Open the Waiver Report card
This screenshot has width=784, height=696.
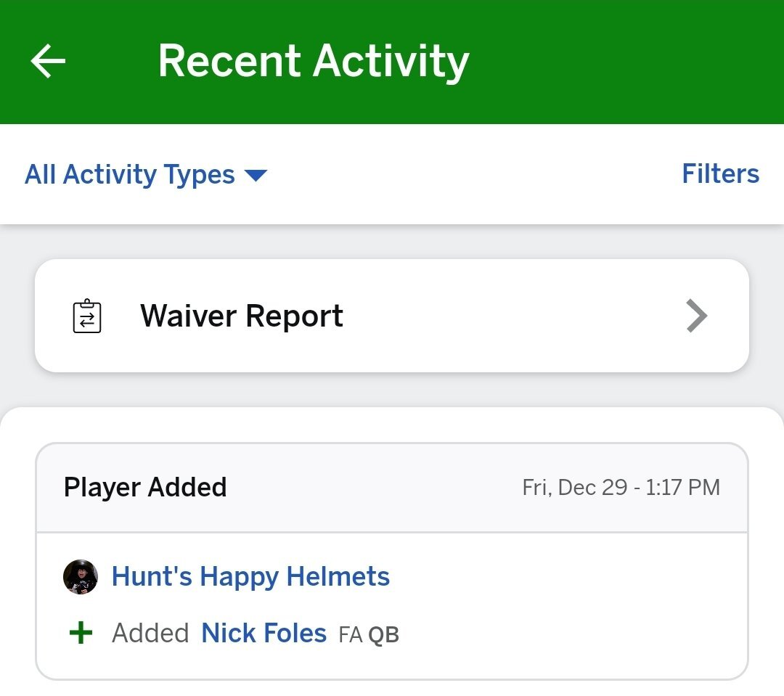tap(392, 316)
